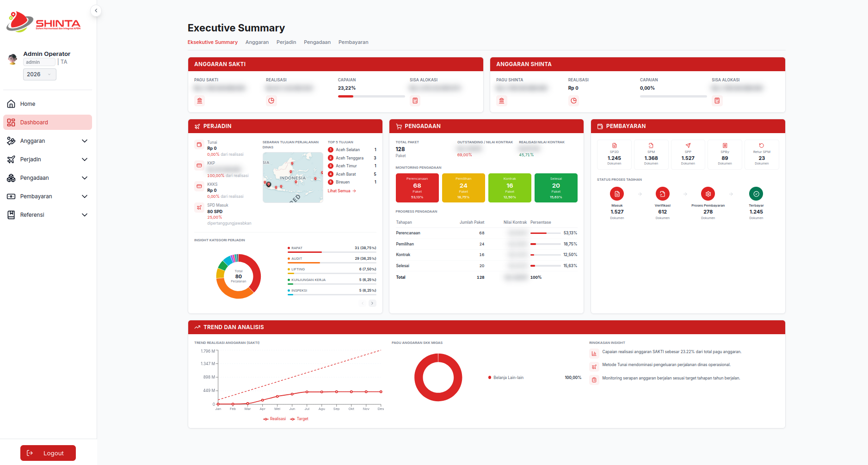Click the SPP send icon card
This screenshot has height=465, width=868.
click(688, 154)
